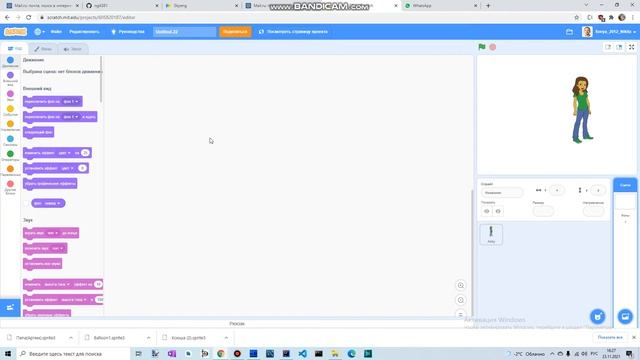Viewport: 640px width, 360px height.
Task: Switch to the Sounds tab
Action: (73, 49)
